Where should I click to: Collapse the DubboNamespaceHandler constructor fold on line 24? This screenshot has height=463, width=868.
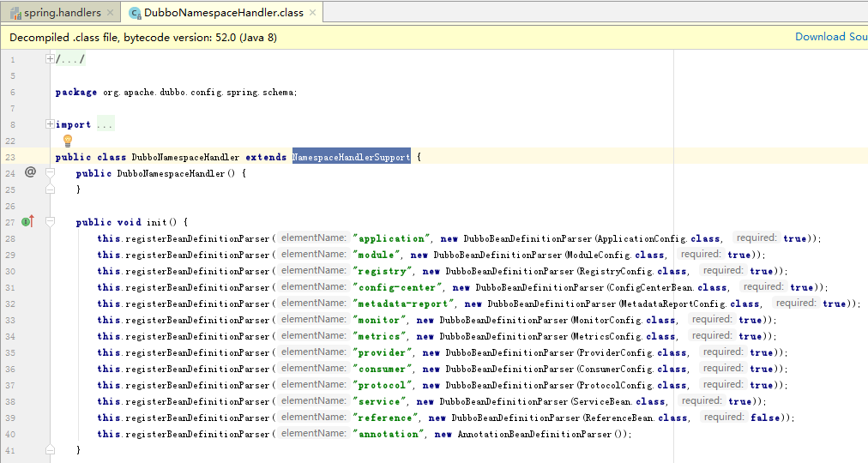(x=50, y=173)
